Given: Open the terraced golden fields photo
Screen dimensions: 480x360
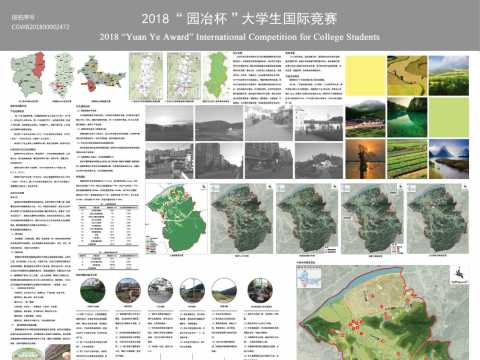Looking at the screenshot, I should 407,76.
